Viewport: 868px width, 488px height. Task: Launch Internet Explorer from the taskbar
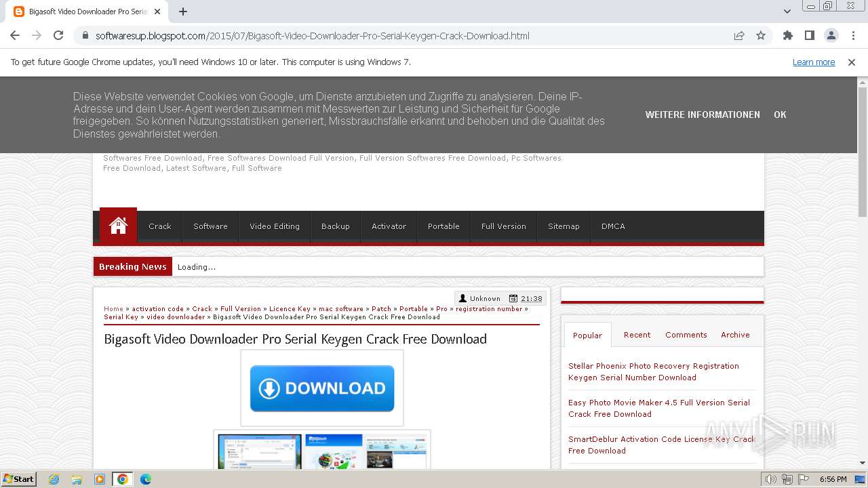pyautogui.click(x=54, y=479)
